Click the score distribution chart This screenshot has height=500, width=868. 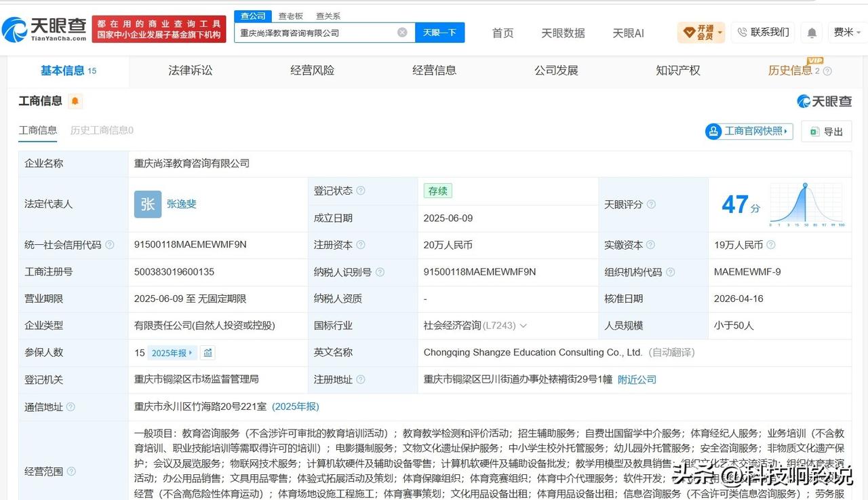807,205
